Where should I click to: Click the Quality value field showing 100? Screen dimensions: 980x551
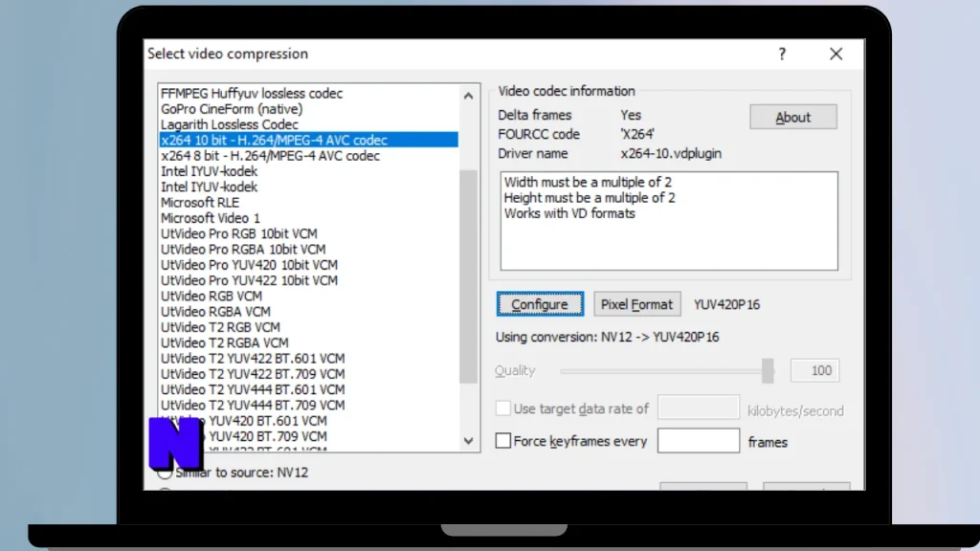click(x=815, y=370)
